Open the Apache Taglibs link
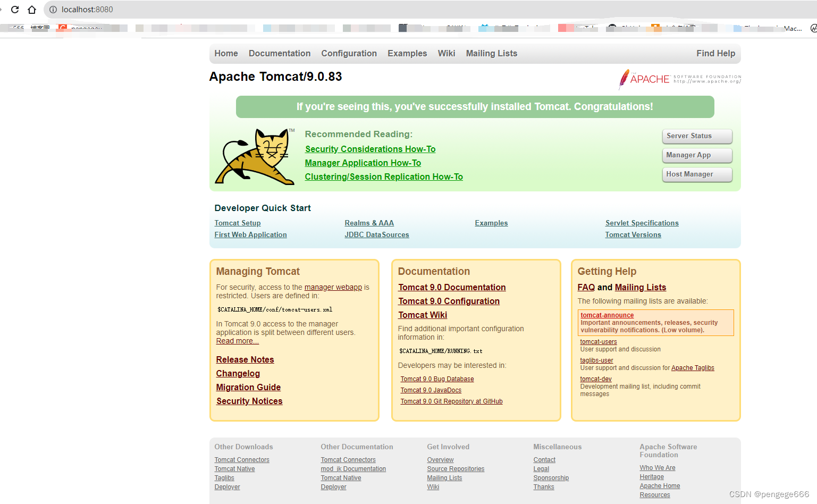 [693, 368]
